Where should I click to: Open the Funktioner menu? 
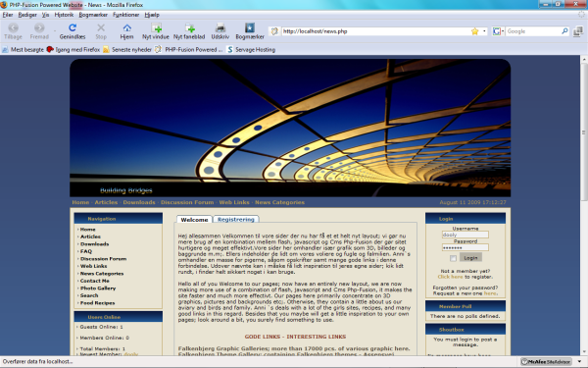click(x=126, y=15)
